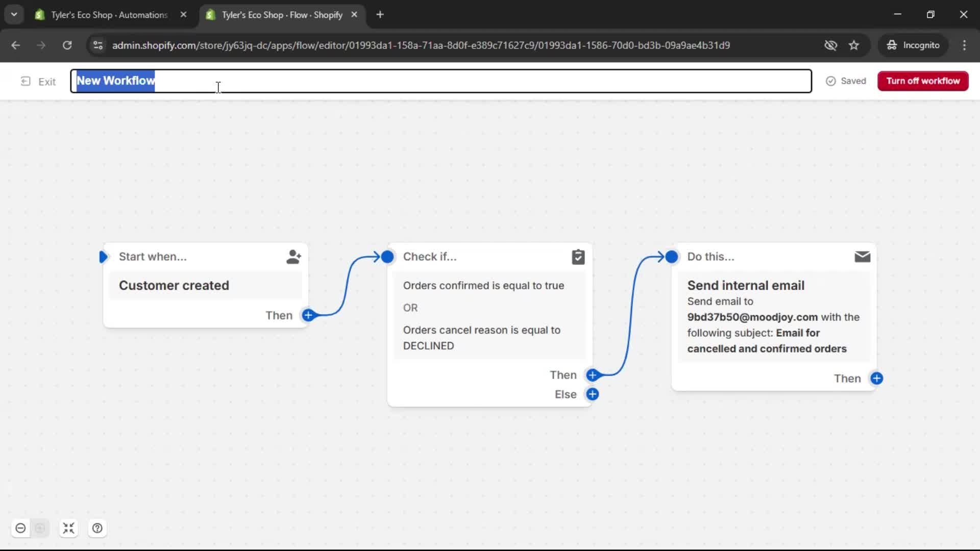Viewport: 980px width, 551px height.
Task: Open the Chrome three-dot menu
Action: click(x=965, y=45)
